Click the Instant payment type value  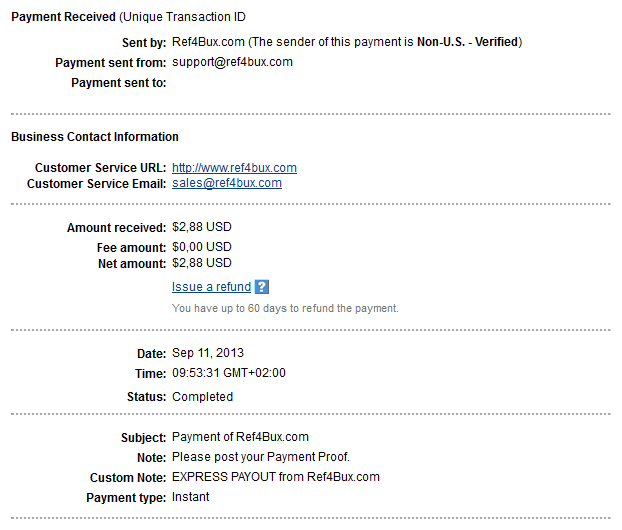pyautogui.click(x=191, y=497)
